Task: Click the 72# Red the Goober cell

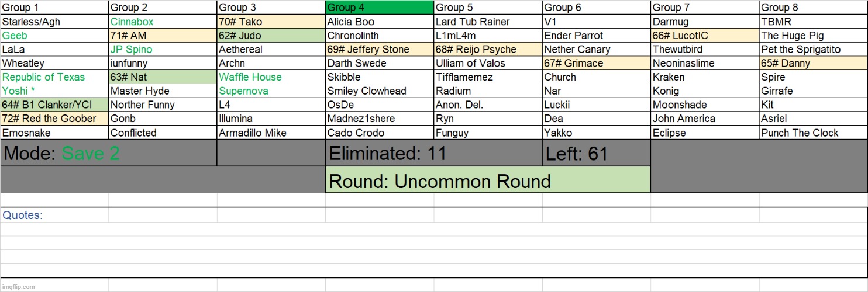Action: [x=54, y=119]
